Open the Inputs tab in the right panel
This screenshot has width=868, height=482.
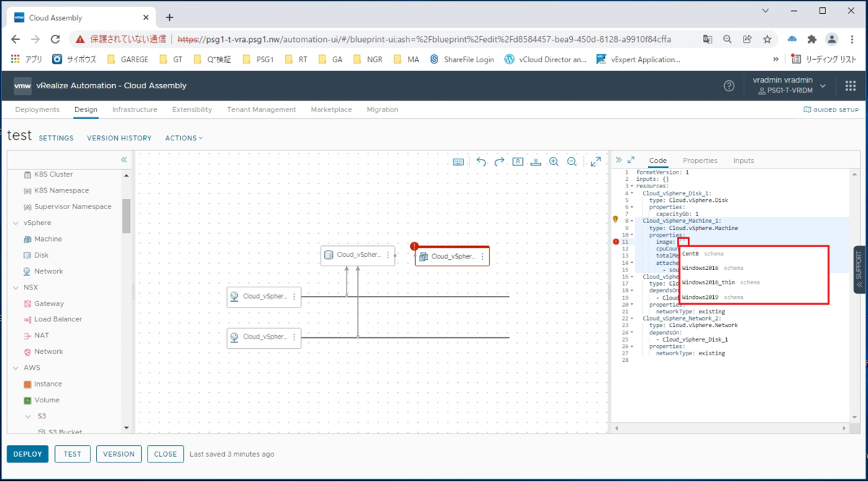click(744, 161)
